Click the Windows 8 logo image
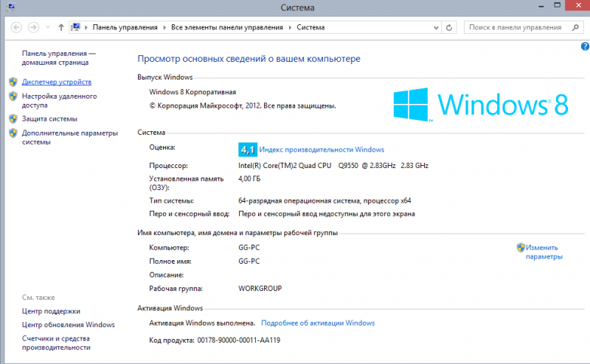Screen dimensions: 590x364 [x=481, y=105]
